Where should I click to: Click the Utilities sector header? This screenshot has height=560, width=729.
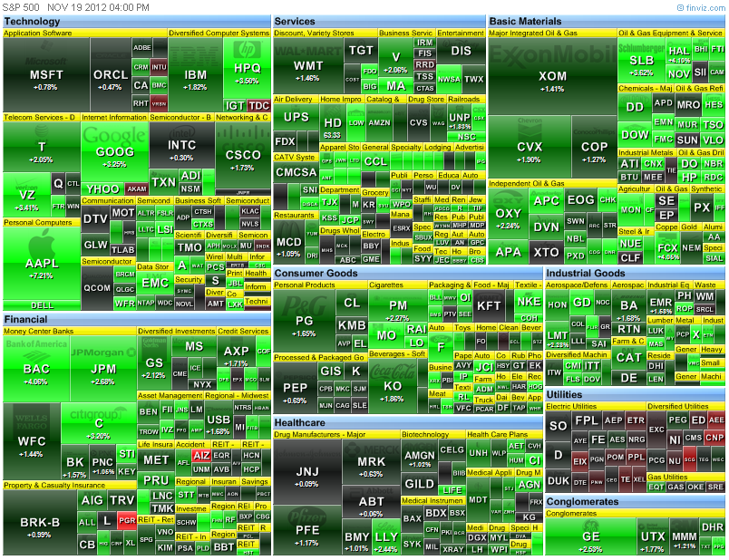pyautogui.click(x=566, y=395)
